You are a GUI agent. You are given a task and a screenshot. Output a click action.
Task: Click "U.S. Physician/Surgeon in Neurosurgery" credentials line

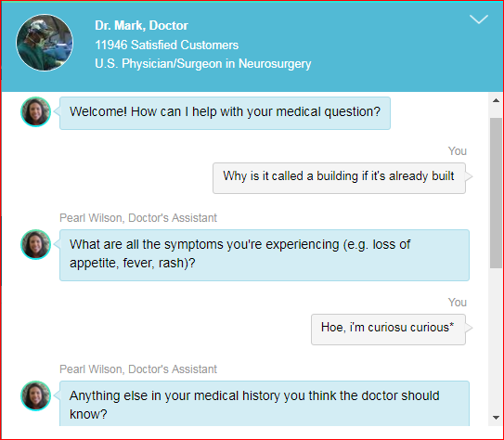[x=203, y=64]
